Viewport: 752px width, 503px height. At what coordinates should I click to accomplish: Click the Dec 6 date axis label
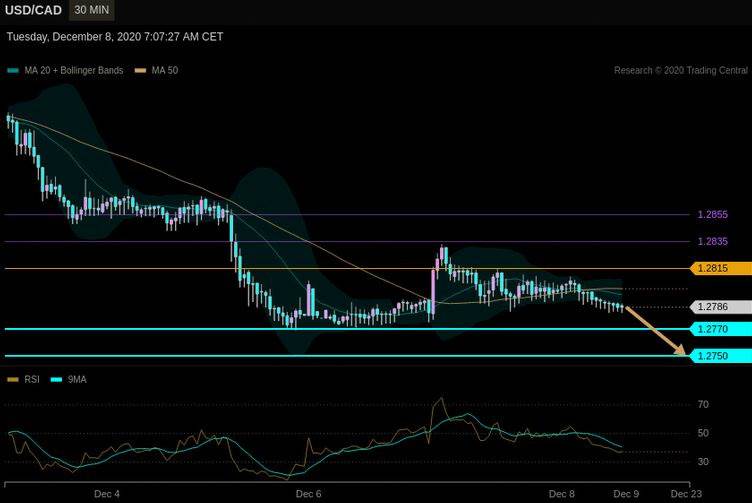308,494
